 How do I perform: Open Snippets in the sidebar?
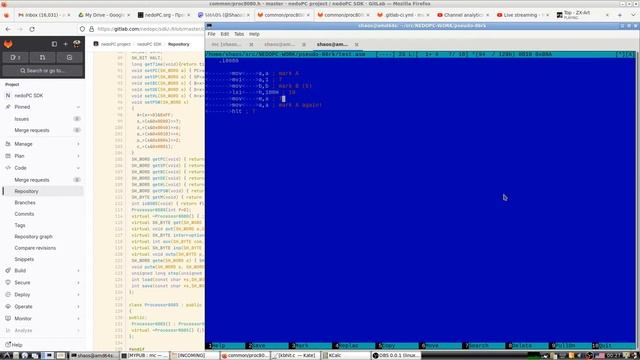pos(24,259)
